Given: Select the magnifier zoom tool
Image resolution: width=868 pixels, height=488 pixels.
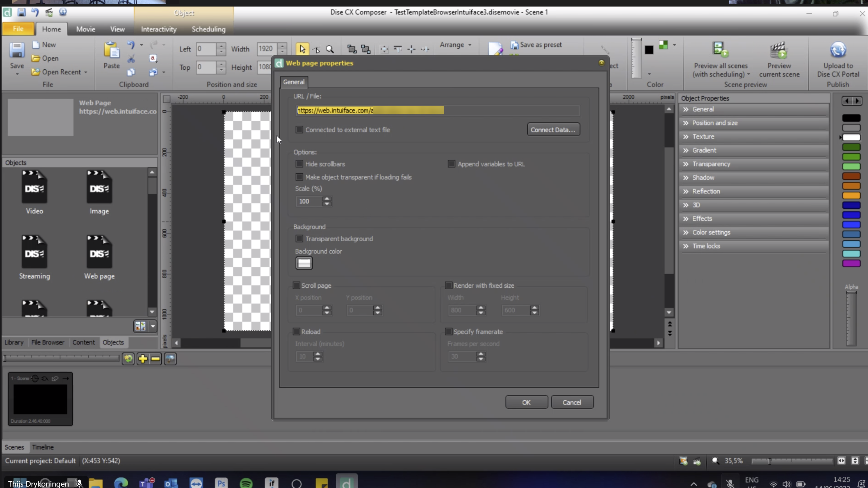Looking at the screenshot, I should (x=330, y=49).
